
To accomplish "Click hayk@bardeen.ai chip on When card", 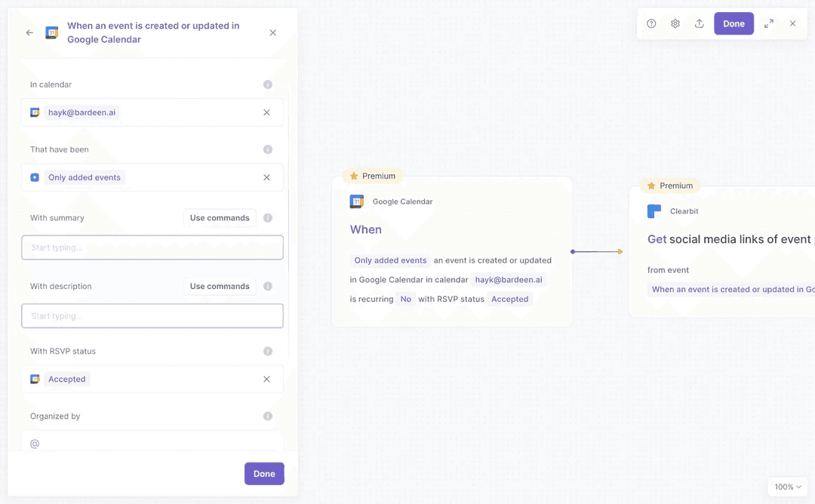I will 509,279.
